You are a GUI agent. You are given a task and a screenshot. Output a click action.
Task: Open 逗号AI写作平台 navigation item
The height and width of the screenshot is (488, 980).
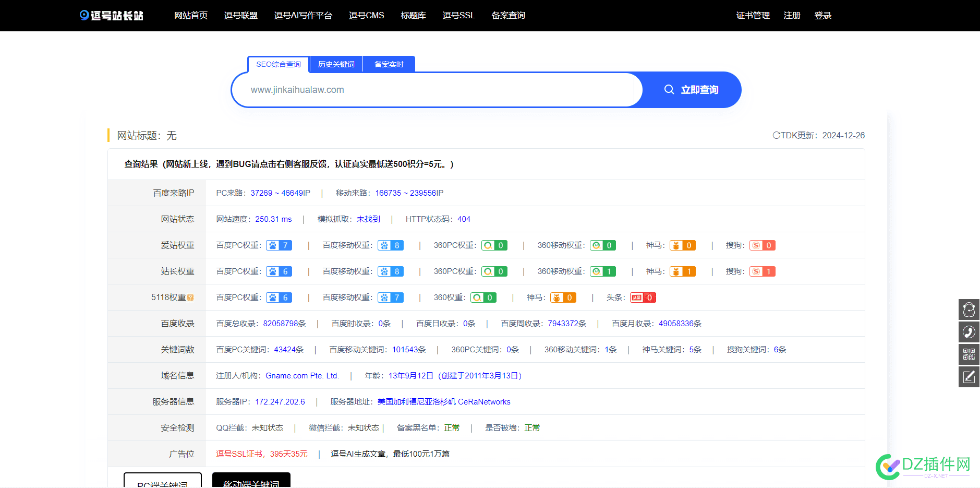click(303, 16)
